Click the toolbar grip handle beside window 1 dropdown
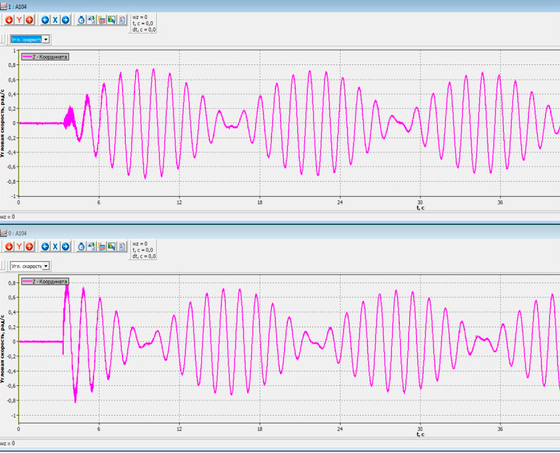This screenshot has width=560, height=453. click(4, 39)
